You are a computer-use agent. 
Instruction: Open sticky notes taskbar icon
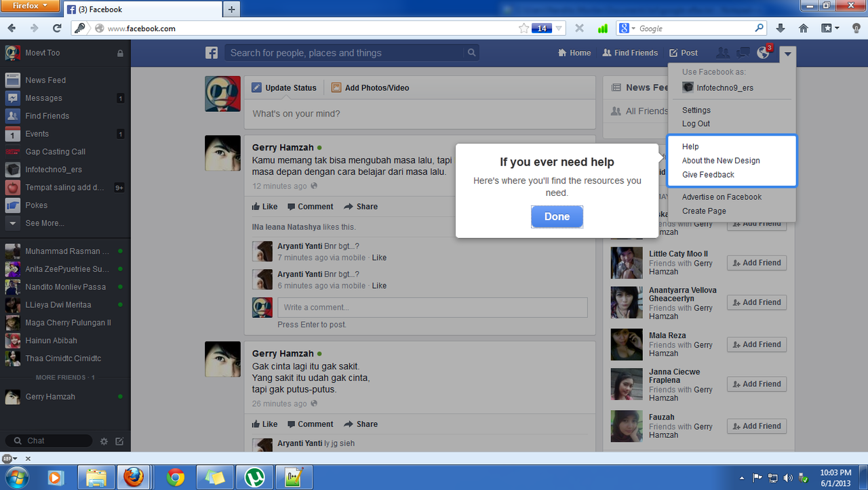coord(215,478)
